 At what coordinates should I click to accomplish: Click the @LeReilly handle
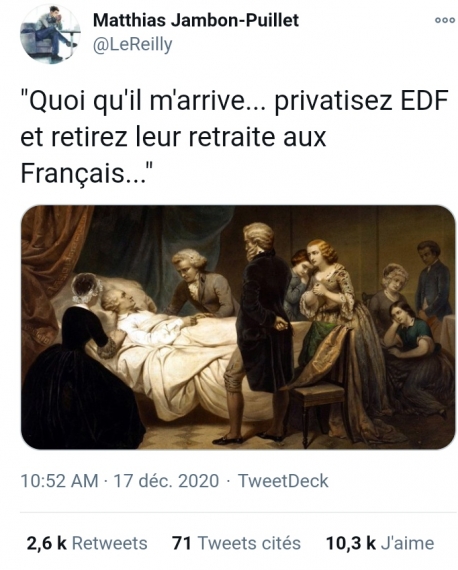click(133, 44)
